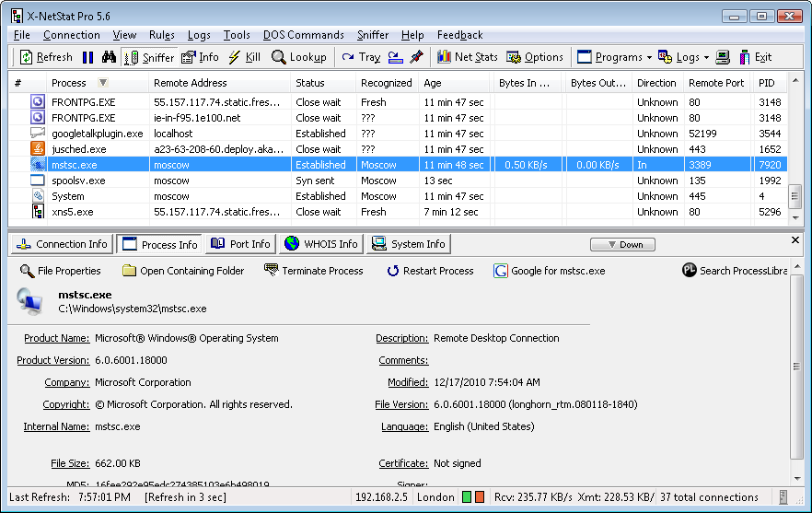This screenshot has width=812, height=513.
Task: Open the Sniffer menu
Action: pos(373,35)
